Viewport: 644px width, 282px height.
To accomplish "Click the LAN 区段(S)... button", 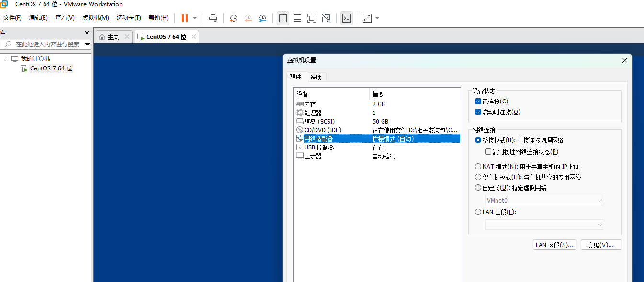I will click(554, 245).
